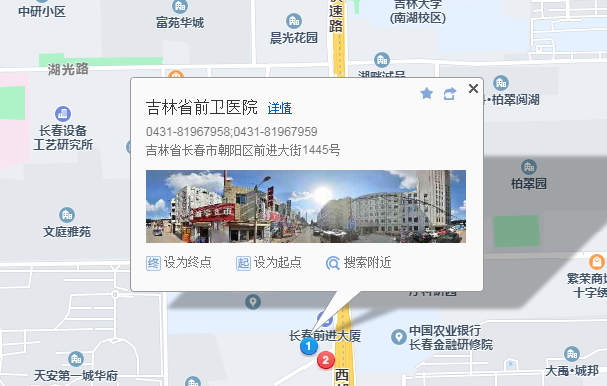Open the 详情 details link
This screenshot has height=386, width=607.
[x=279, y=108]
